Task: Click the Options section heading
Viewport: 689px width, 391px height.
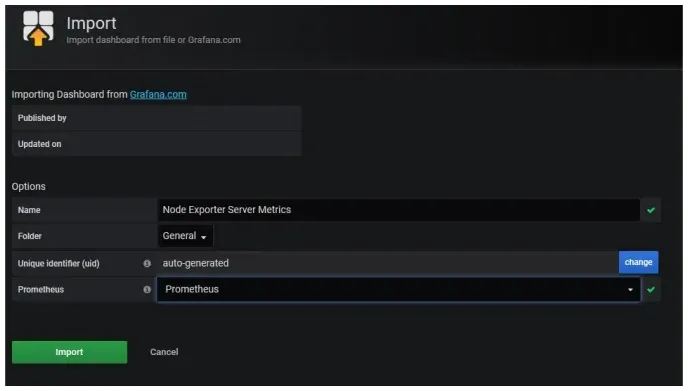Action: (29, 187)
